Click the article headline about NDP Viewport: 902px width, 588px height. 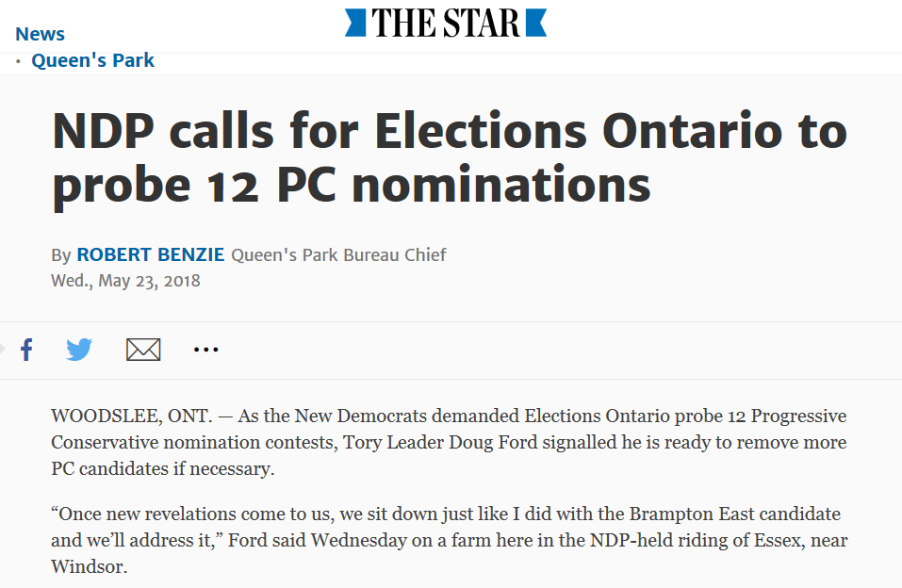pos(450,157)
